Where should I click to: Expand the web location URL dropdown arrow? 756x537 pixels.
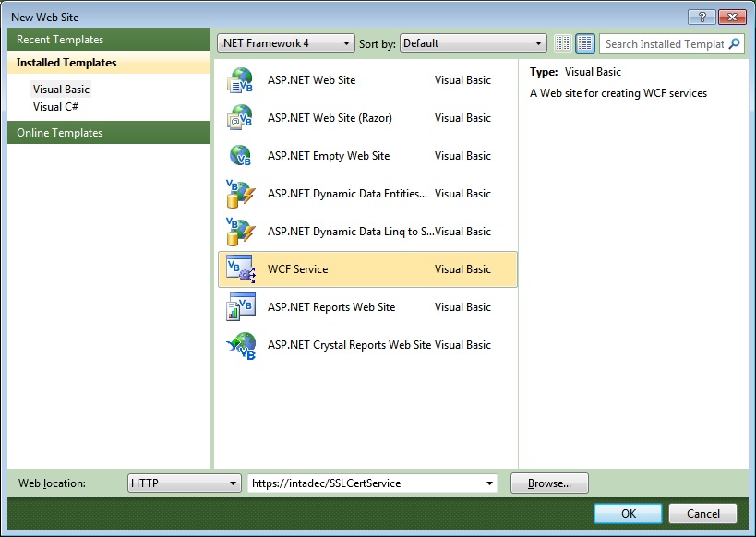pos(489,483)
